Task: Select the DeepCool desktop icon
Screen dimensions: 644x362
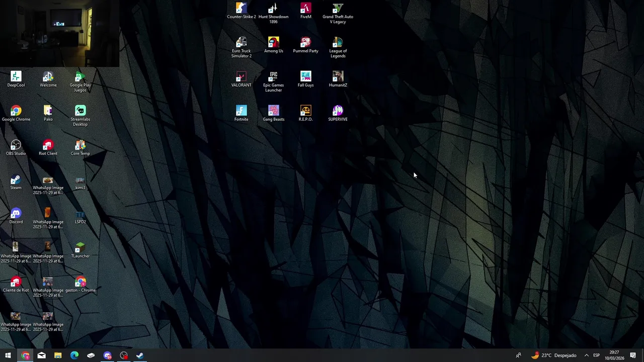Action: (16, 79)
